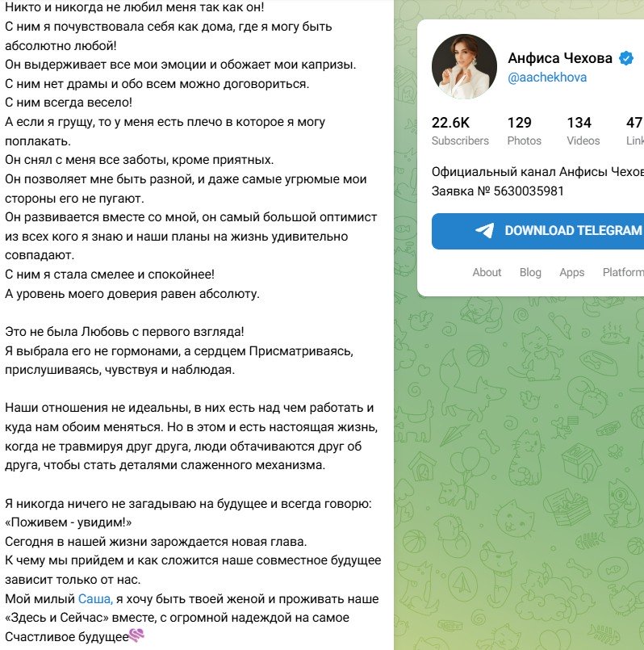Open Анфиса Чехова profile avatar

[x=464, y=66]
